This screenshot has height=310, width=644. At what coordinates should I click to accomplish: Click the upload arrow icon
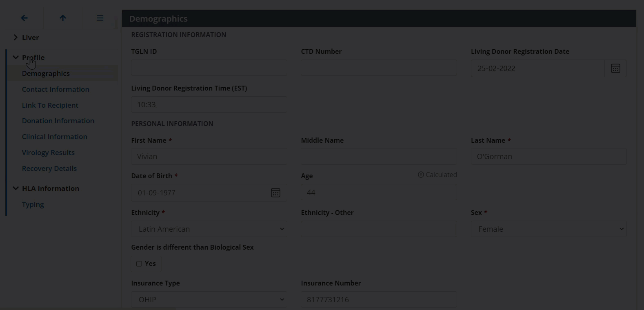click(x=62, y=18)
